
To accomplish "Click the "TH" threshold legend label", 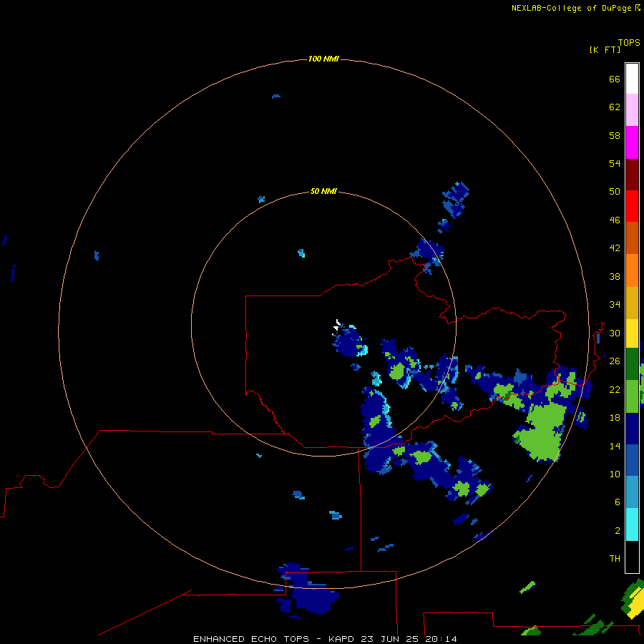I will click(x=615, y=559).
